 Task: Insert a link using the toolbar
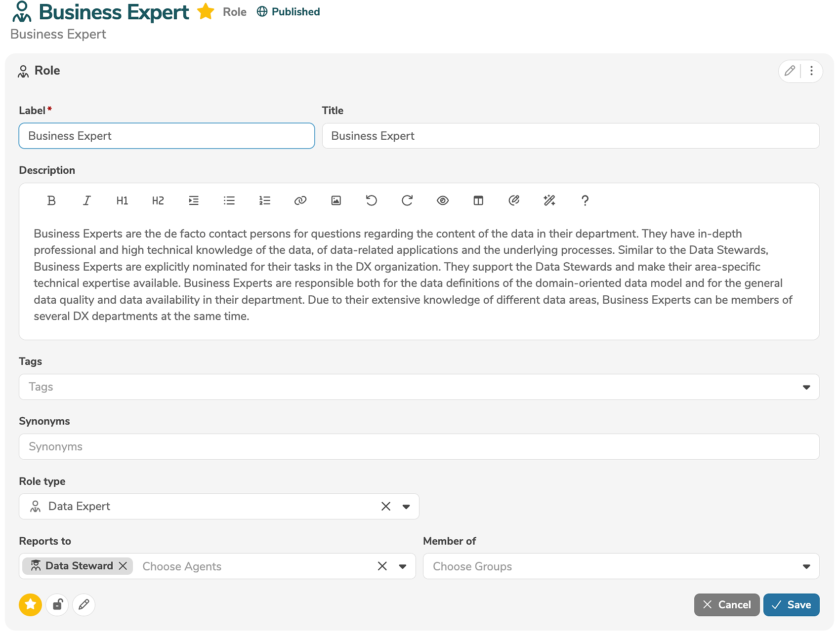[x=300, y=200]
